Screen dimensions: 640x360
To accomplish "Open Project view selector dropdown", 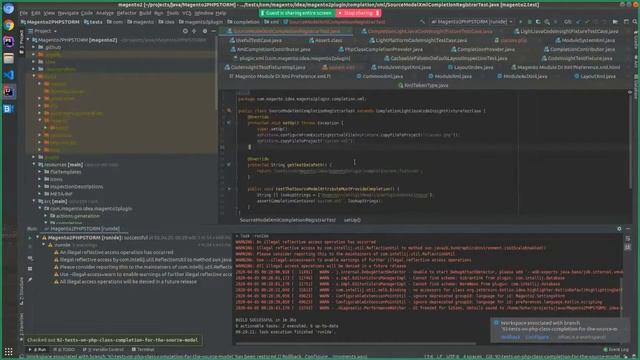I will pyautogui.click(x=42, y=31).
